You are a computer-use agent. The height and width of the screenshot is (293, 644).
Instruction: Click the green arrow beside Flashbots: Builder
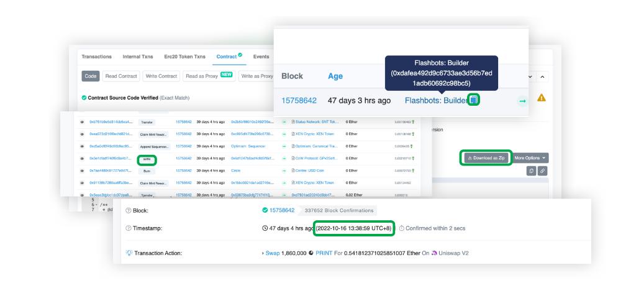pyautogui.click(x=521, y=100)
